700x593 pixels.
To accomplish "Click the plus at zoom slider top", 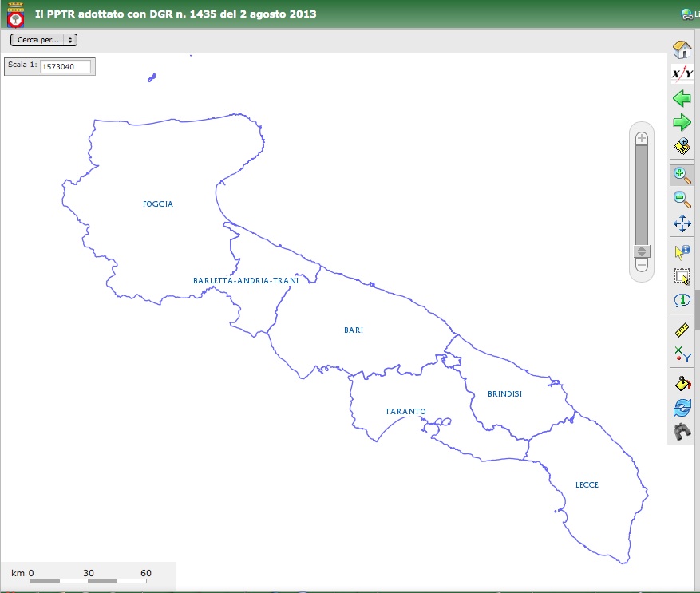I will [x=641, y=138].
